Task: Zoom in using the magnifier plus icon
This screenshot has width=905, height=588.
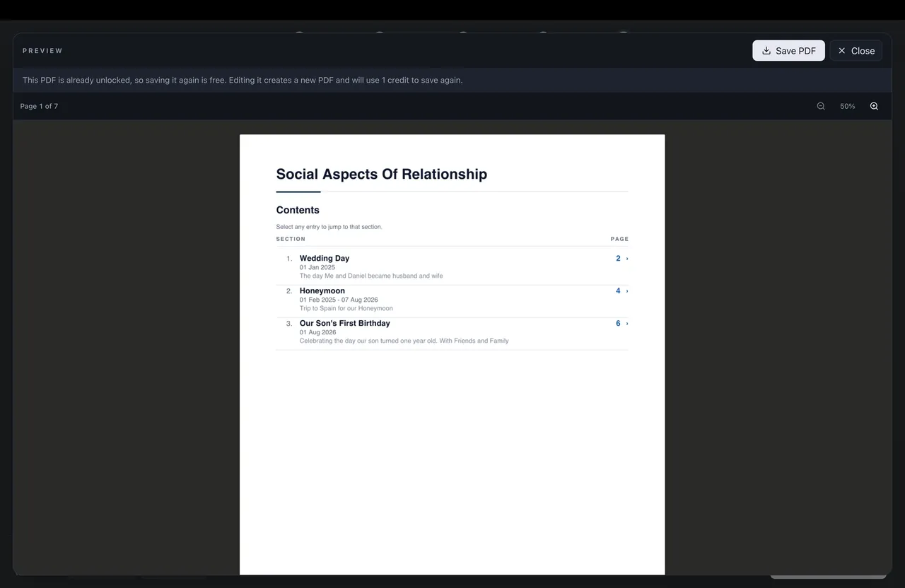Action: (874, 106)
